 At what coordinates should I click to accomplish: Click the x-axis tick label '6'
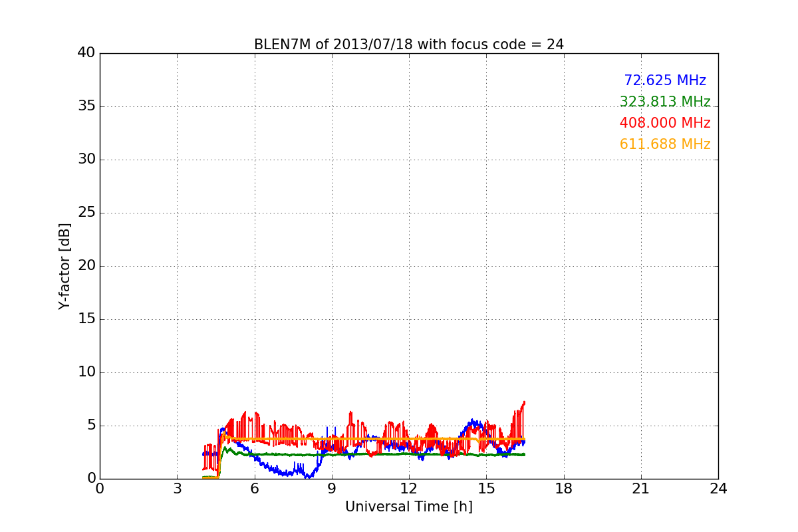point(254,489)
